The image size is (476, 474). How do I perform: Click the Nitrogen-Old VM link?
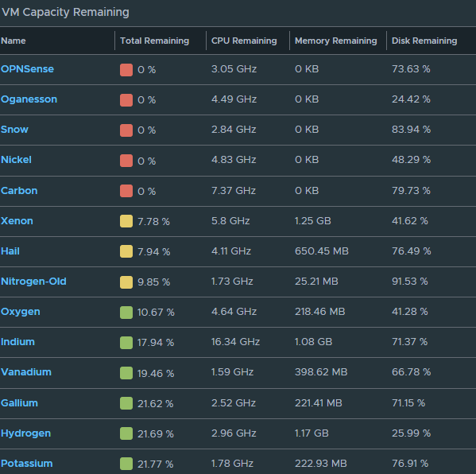click(33, 282)
